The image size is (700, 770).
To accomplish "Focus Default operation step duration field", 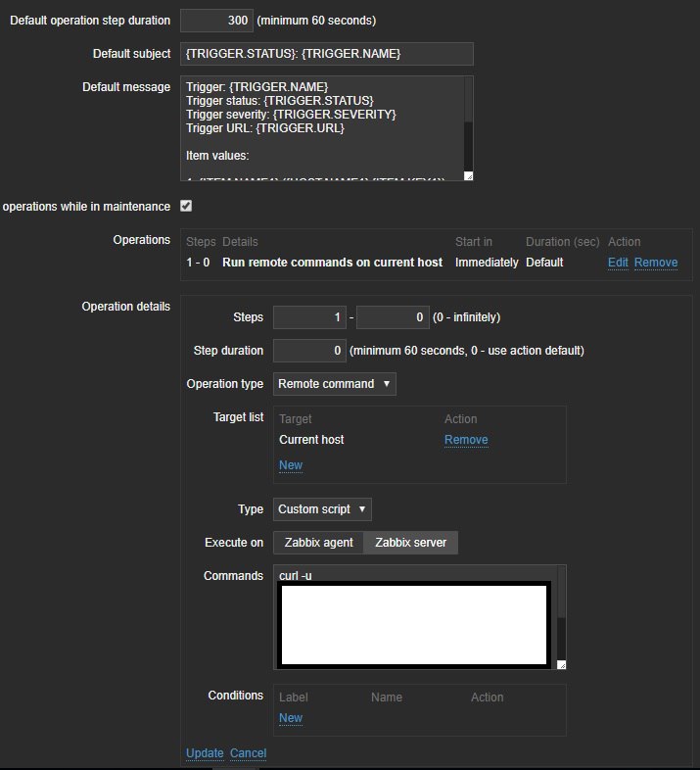I will (x=216, y=21).
